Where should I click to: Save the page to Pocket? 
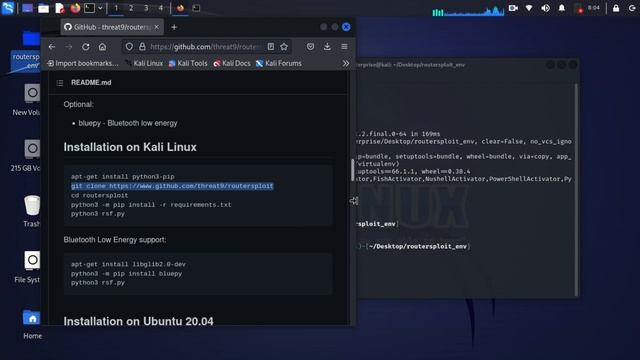tap(311, 47)
